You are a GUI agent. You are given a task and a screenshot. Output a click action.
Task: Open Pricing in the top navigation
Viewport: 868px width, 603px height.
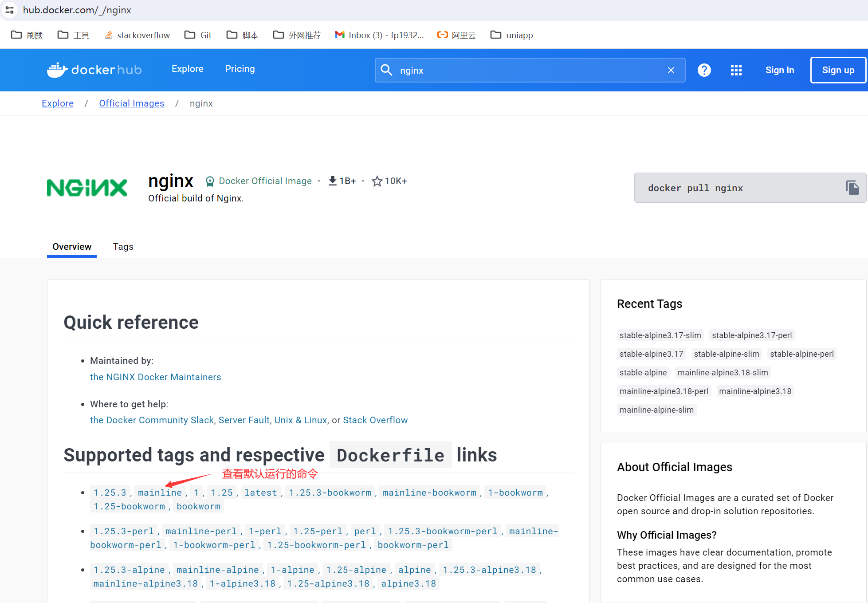tap(240, 69)
